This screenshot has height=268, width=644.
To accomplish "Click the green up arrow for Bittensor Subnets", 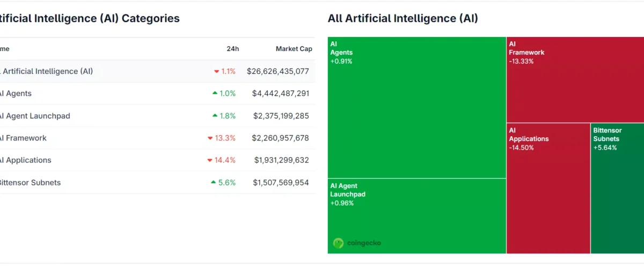I will (x=214, y=182).
